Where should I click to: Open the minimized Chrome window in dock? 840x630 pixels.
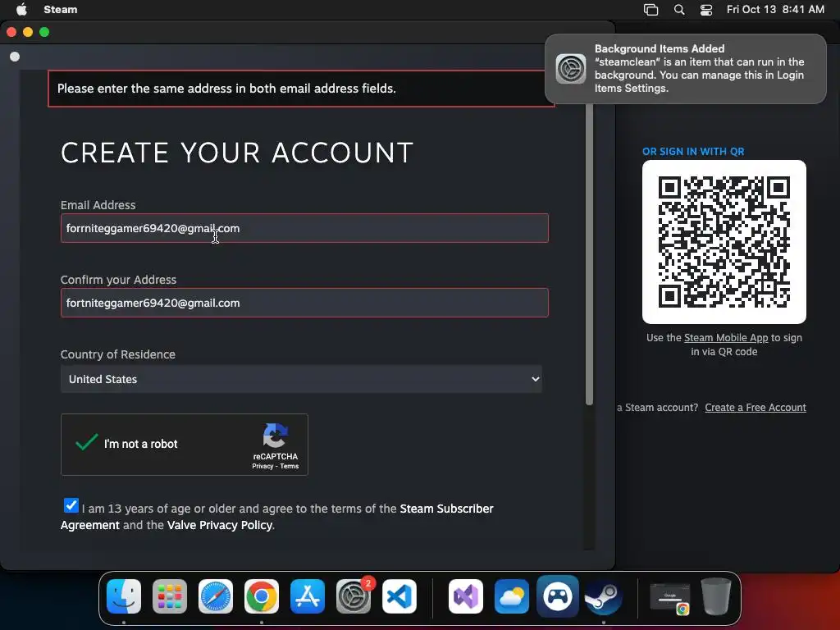(x=669, y=598)
